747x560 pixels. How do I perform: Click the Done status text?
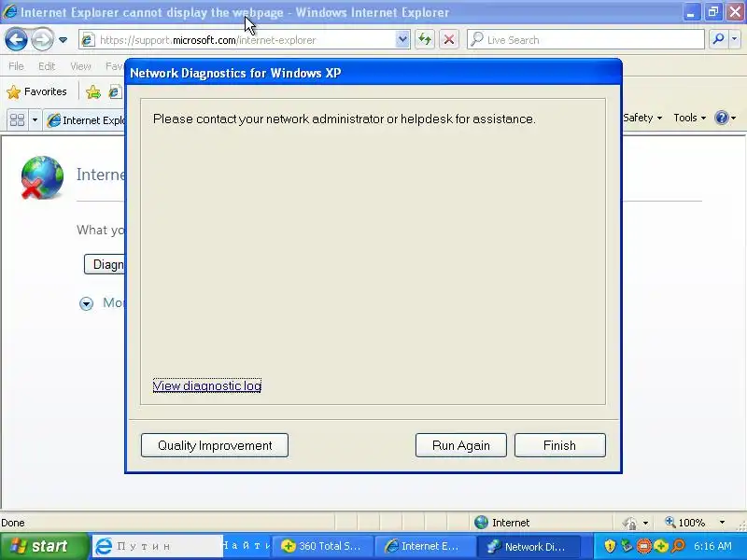13,523
